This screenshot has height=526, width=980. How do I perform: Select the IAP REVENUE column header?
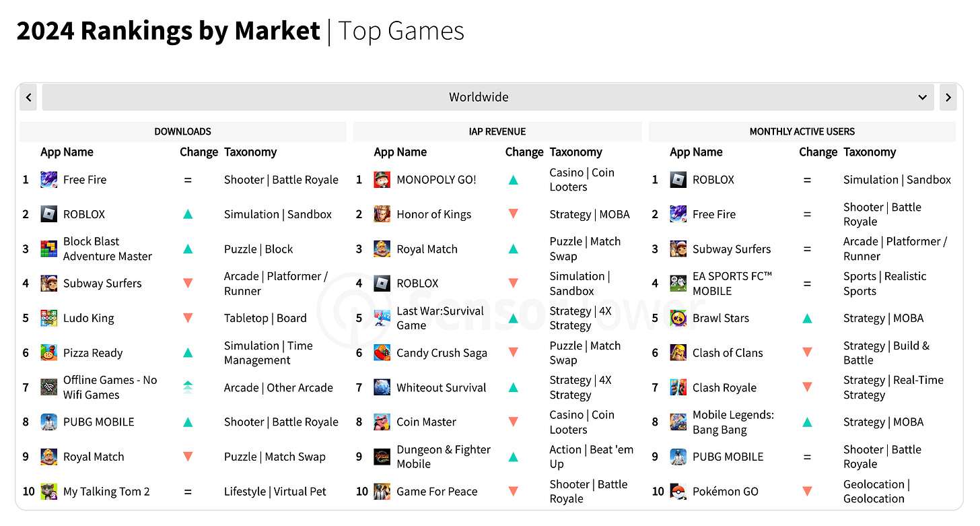click(497, 131)
